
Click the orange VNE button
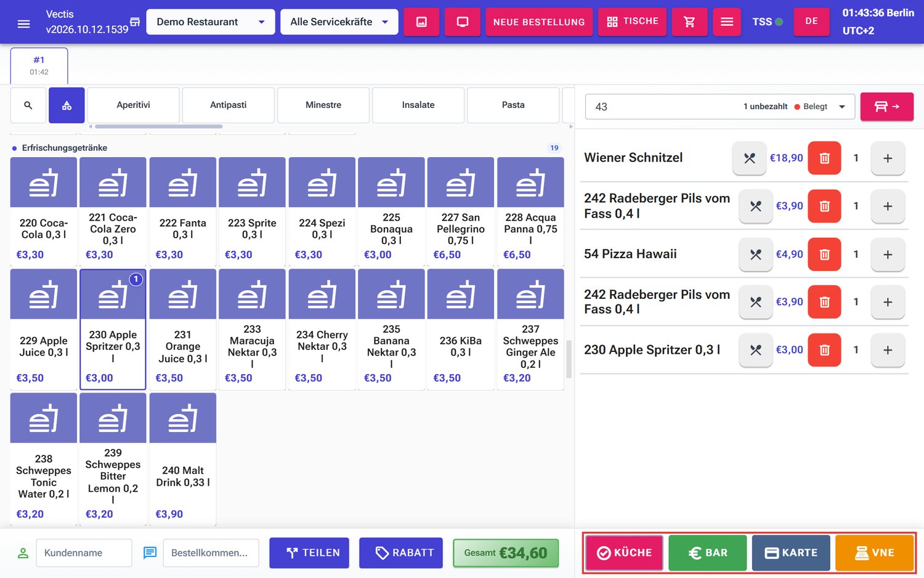(874, 553)
